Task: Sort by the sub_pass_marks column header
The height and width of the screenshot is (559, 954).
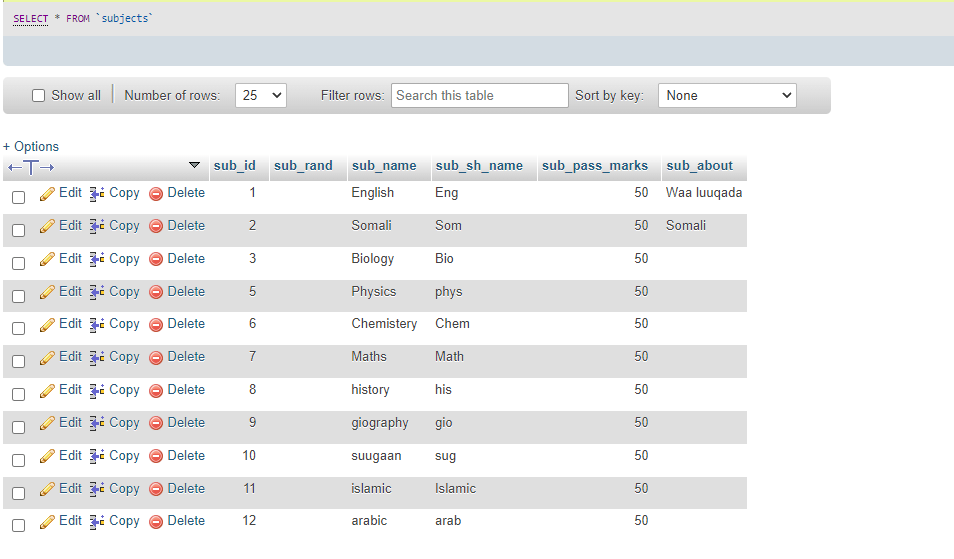Action: tap(594, 165)
